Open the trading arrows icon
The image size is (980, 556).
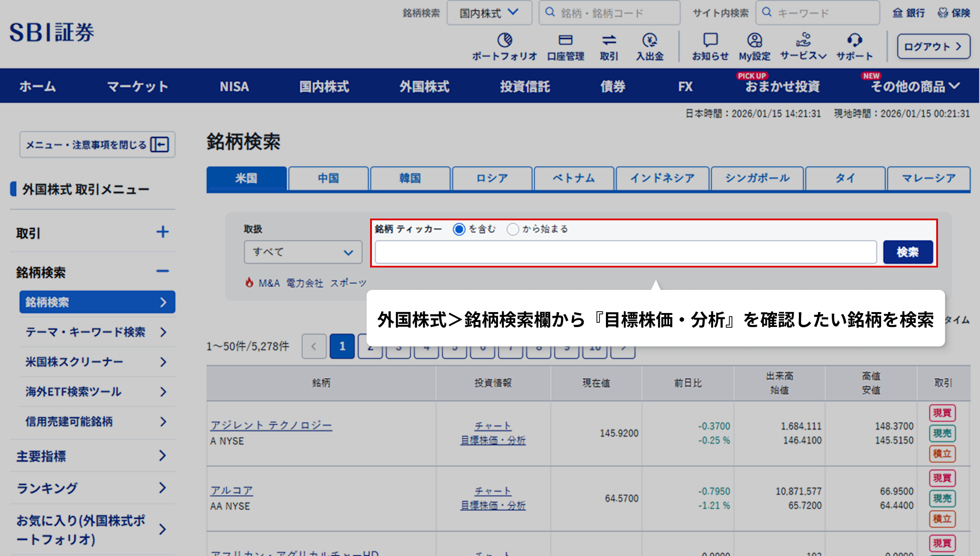point(609,40)
